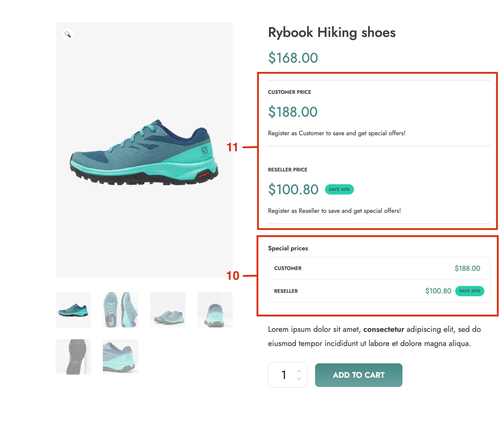Click the RESELLER PRICE heading
Viewport: 504px width, 448px height.
coord(288,170)
